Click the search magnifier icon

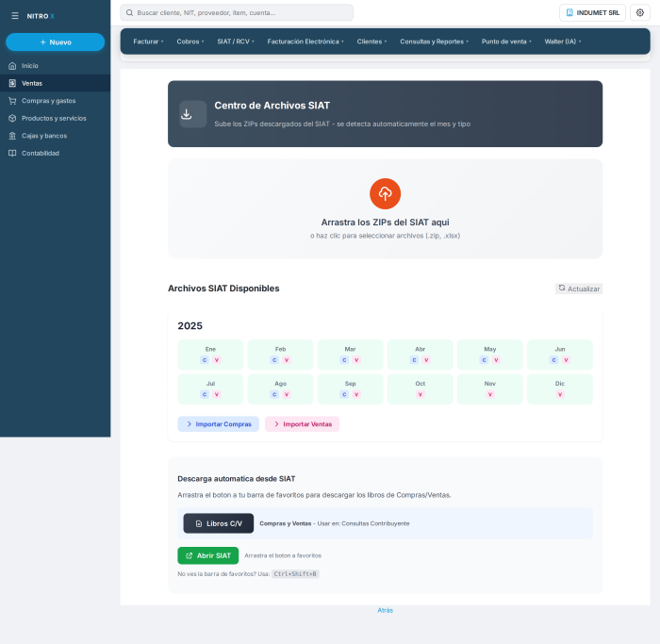[x=130, y=12]
